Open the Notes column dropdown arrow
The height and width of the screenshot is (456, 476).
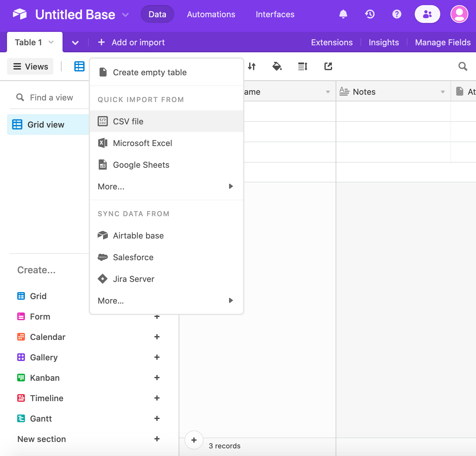443,92
